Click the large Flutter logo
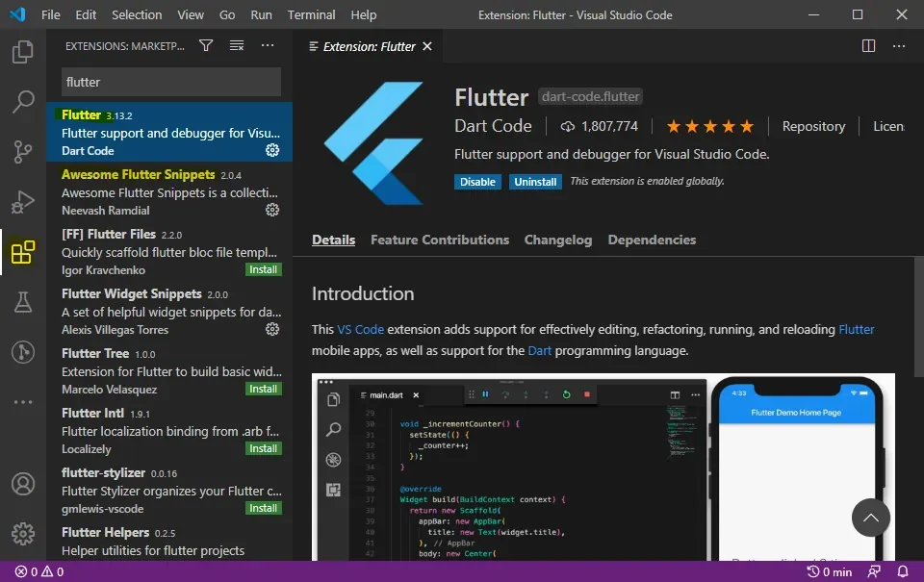924x582 pixels. pos(373,143)
